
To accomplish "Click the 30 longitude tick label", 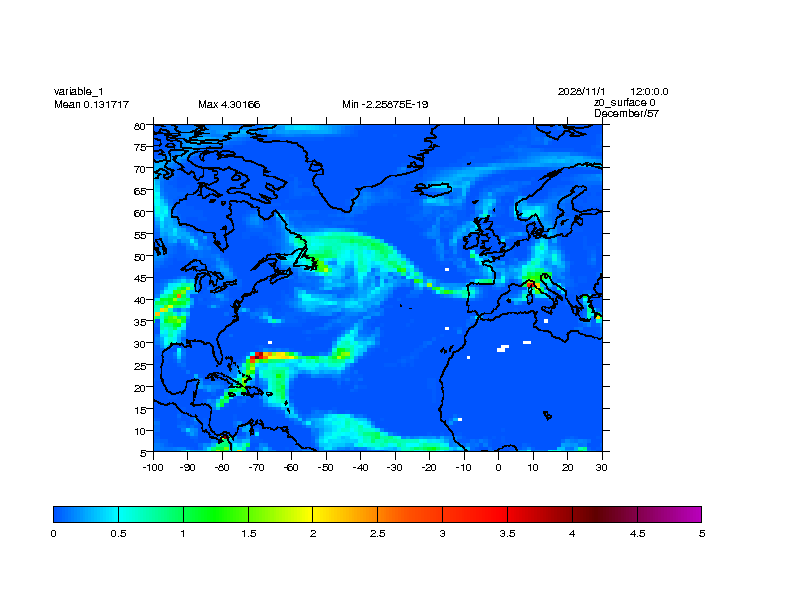I will 602,467.
